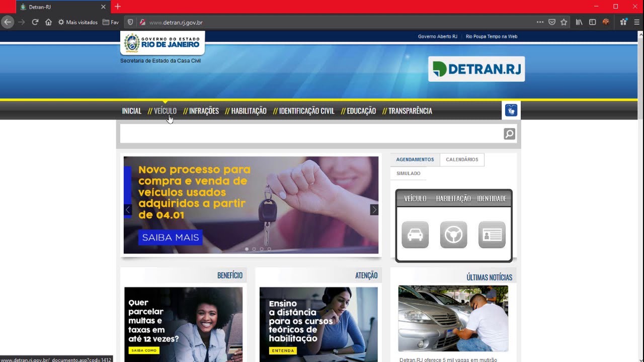Click the Pocket save icon

click(552, 22)
